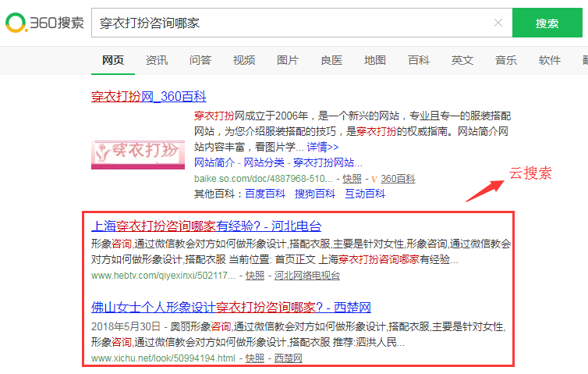The width and height of the screenshot is (588, 374).
Task: Open the 搜狗百科 link
Action: pos(315,194)
